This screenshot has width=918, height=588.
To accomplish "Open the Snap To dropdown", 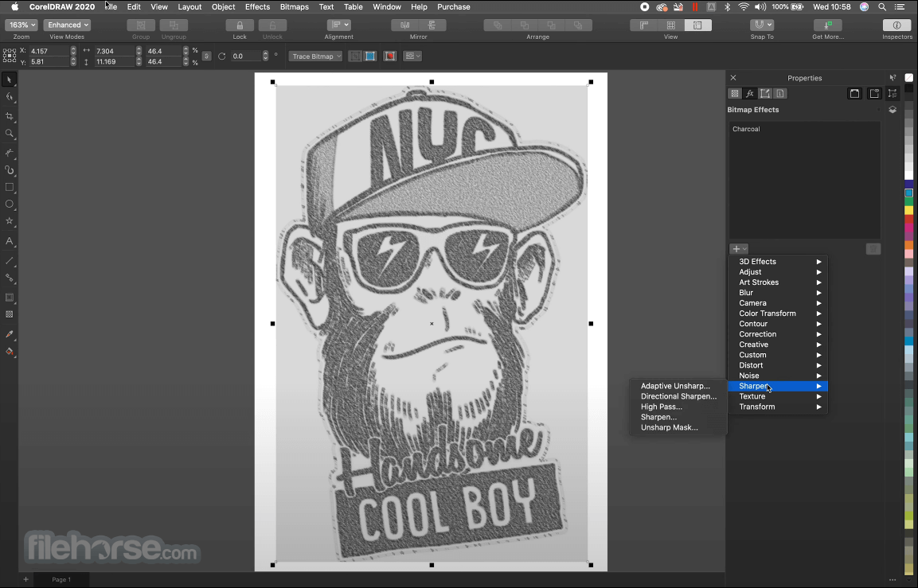I will pyautogui.click(x=762, y=25).
